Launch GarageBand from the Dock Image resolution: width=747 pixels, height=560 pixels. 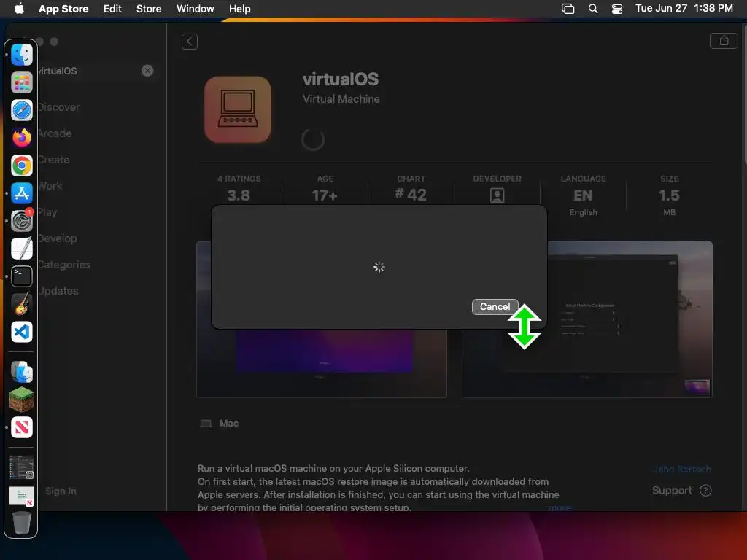(x=22, y=304)
